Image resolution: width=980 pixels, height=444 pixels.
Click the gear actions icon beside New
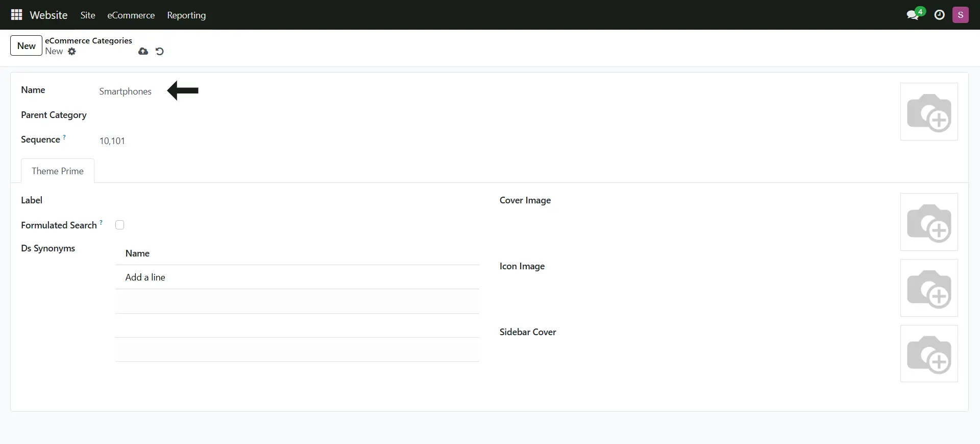(72, 51)
